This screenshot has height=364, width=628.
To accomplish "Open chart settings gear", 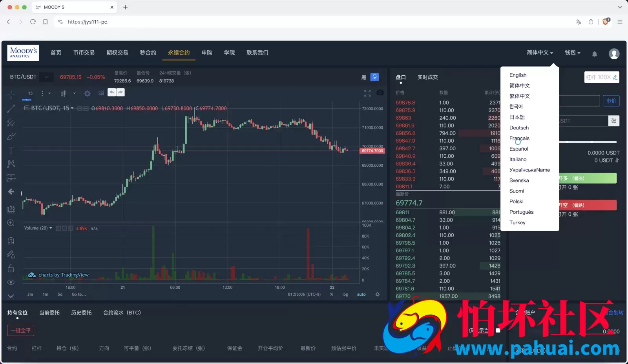I will point(87,93).
